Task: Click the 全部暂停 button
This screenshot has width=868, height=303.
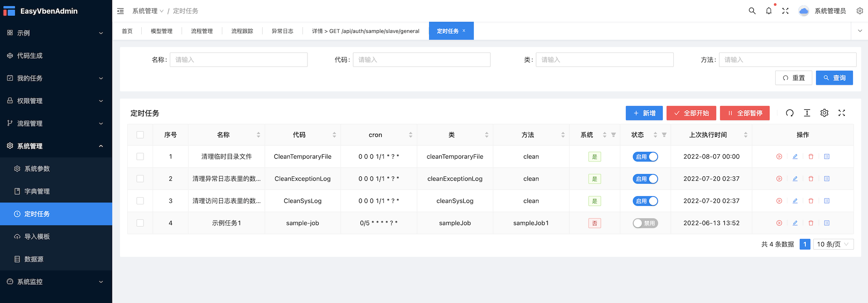Action: [744, 113]
